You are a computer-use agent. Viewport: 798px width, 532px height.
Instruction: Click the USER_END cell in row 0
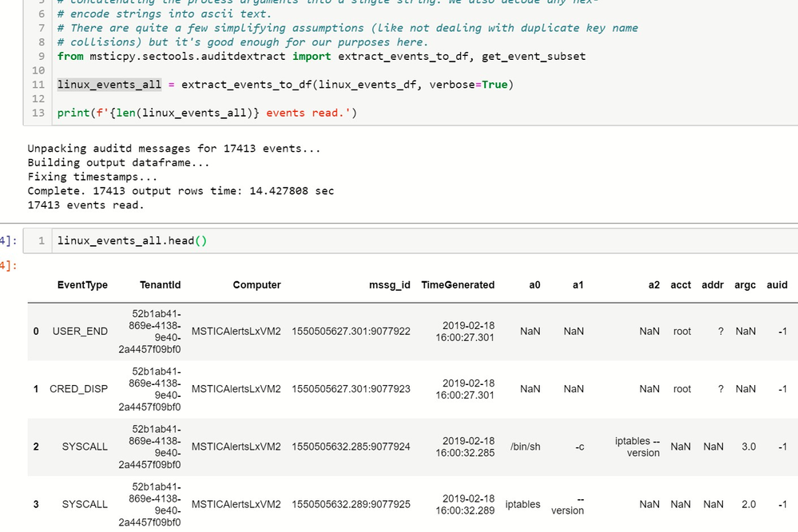80,332
